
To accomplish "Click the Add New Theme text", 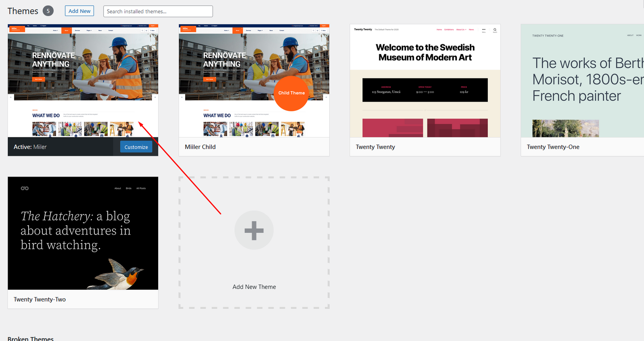I will click(x=254, y=287).
